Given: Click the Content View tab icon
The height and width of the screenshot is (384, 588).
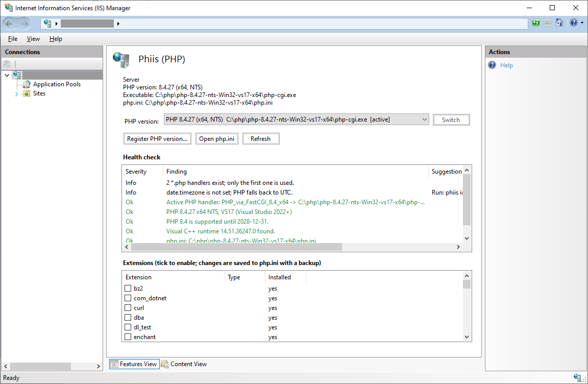Looking at the screenshot, I should [165, 364].
